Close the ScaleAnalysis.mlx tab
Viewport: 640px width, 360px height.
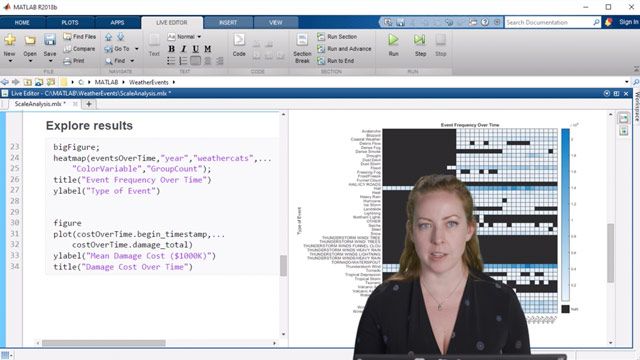(75, 104)
